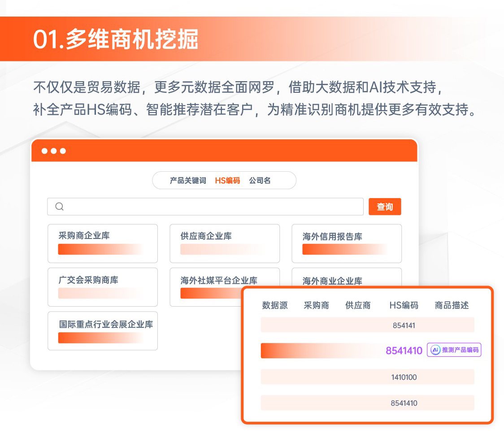Open the 采购商企业库 card
Image resolution: width=504 pixels, height=438 pixels.
coord(103,243)
